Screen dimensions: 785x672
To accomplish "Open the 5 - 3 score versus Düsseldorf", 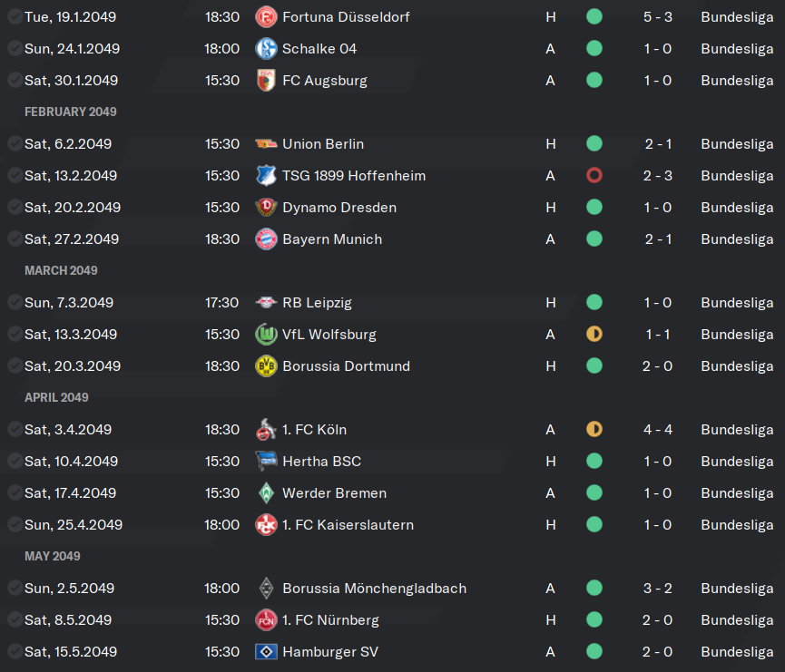I will point(658,17).
